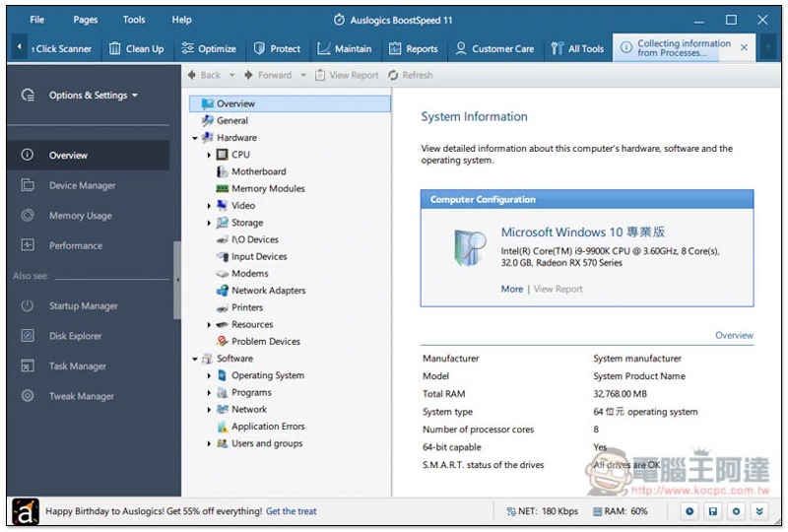Select the Performance sidebar item

click(x=75, y=245)
